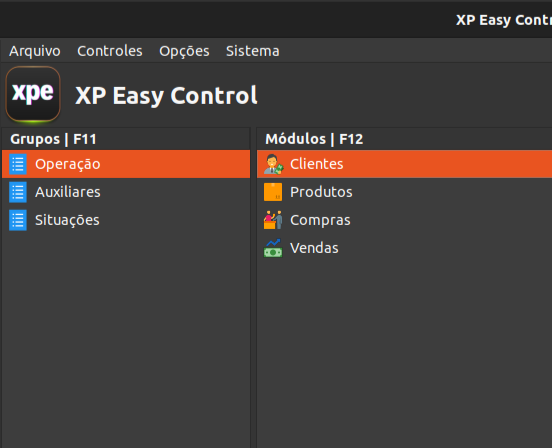552x448 pixels.
Task: Open the Opções menu
Action: click(x=184, y=51)
